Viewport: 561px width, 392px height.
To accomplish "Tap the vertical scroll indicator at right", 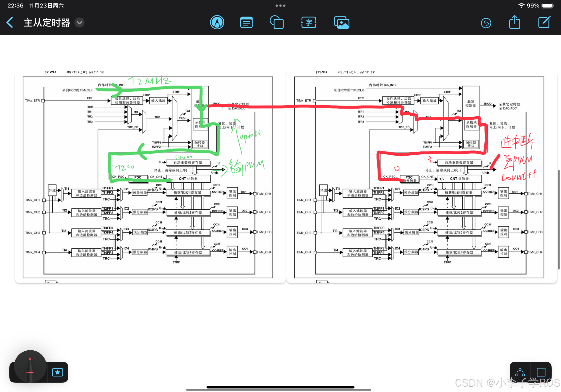I will [x=559, y=220].
